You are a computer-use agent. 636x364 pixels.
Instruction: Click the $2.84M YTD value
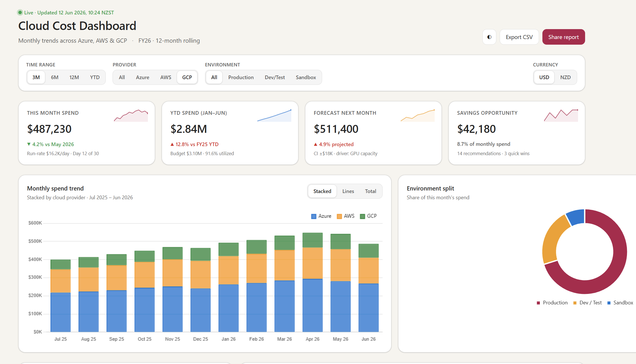[189, 129]
